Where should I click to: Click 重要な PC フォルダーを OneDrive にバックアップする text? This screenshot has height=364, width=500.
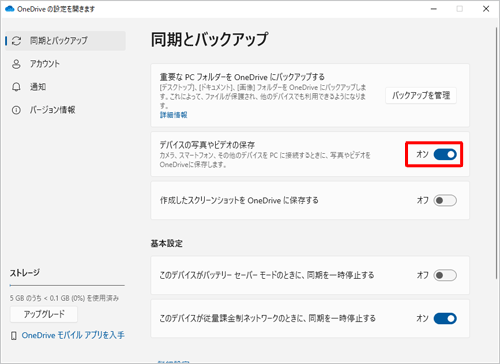pyautogui.click(x=242, y=77)
